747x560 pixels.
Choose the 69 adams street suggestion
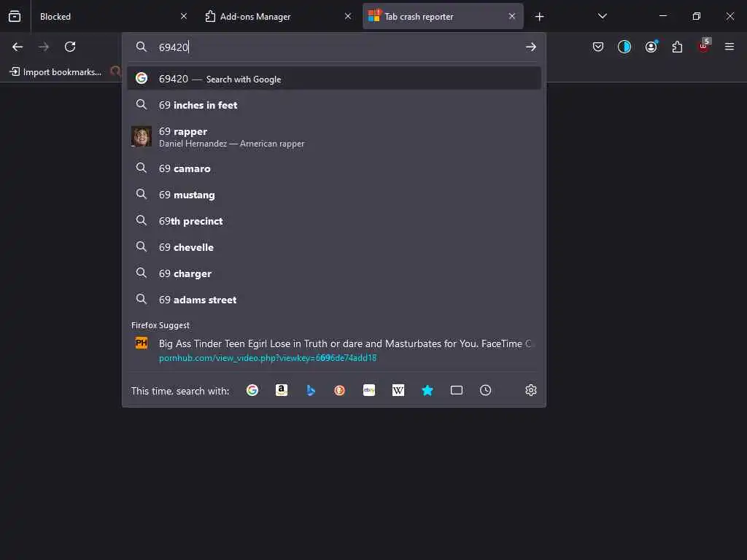[x=334, y=299]
